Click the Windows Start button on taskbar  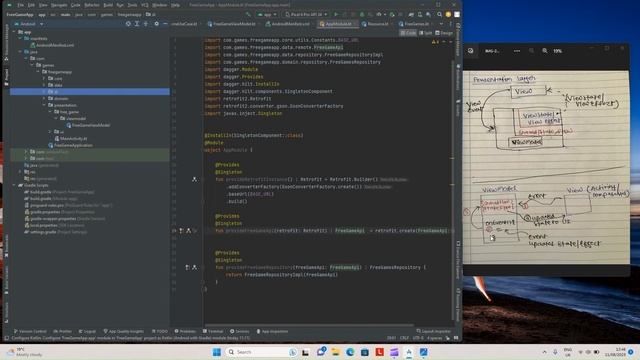[x=217, y=352]
